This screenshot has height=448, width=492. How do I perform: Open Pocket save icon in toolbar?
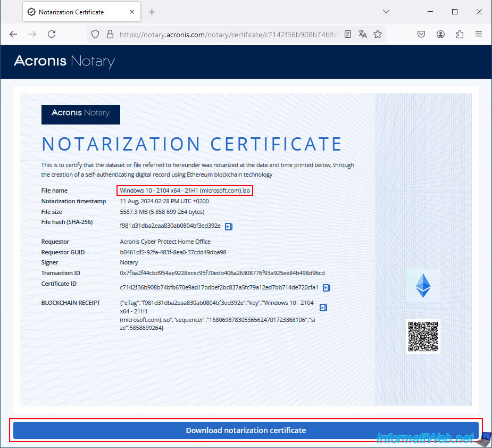(x=421, y=34)
